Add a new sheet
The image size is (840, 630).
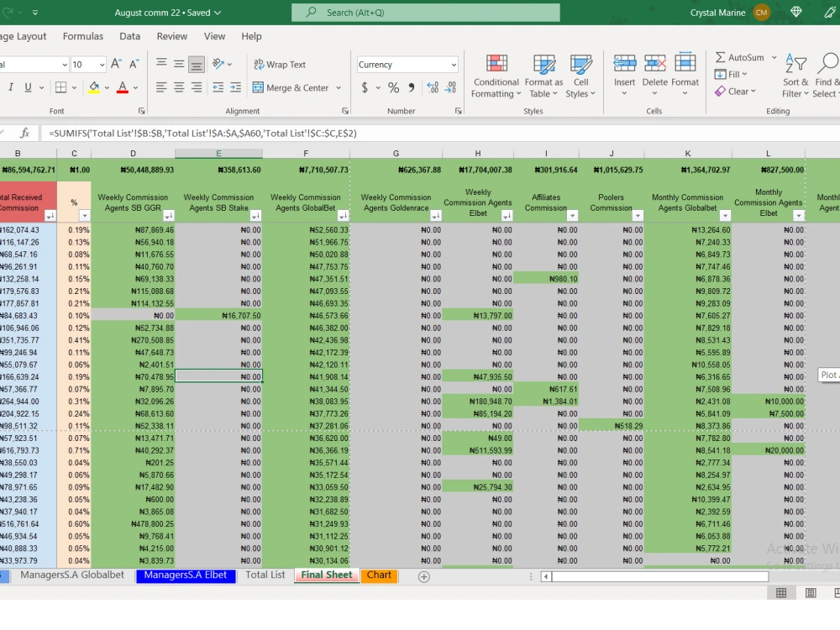click(x=423, y=577)
